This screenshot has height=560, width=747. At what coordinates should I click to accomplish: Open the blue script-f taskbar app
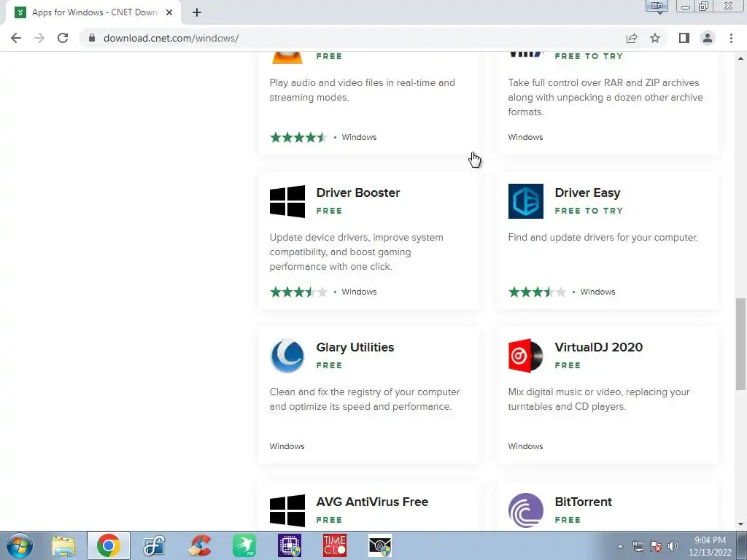(x=154, y=545)
